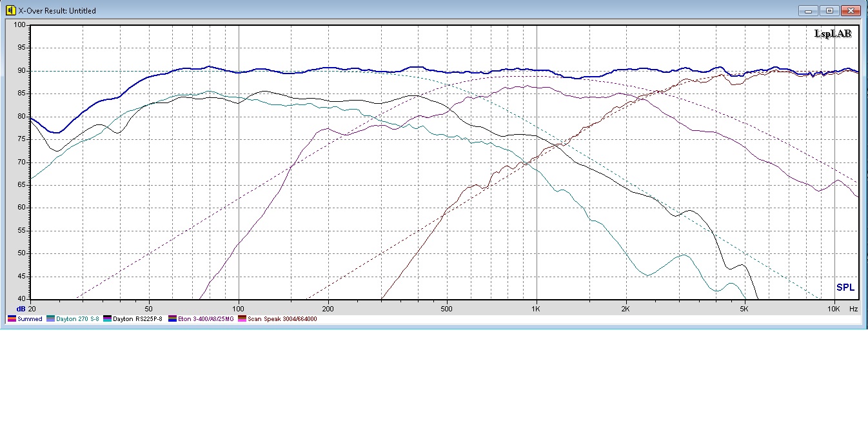Click the 90 dB level axis label

21,71
